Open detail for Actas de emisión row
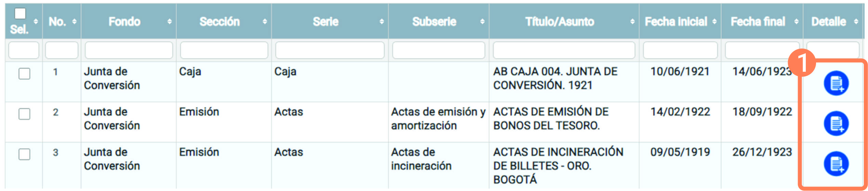Viewport: 868px width, 191px height. (836, 123)
